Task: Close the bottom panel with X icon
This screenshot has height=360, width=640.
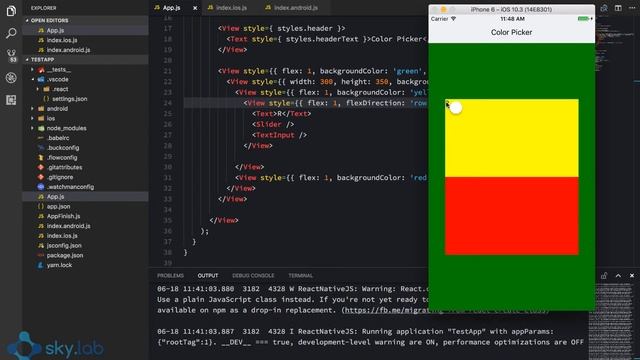Action: click(x=632, y=276)
